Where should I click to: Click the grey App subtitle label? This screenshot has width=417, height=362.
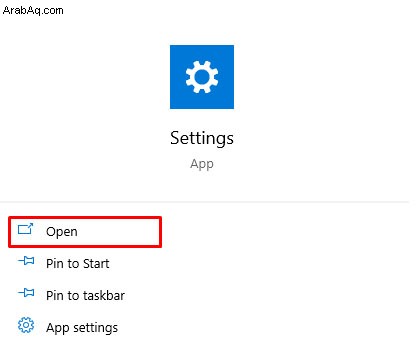point(202,164)
